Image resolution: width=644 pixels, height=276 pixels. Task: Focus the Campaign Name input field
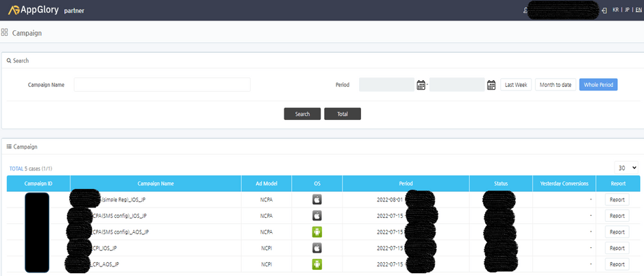point(162,85)
